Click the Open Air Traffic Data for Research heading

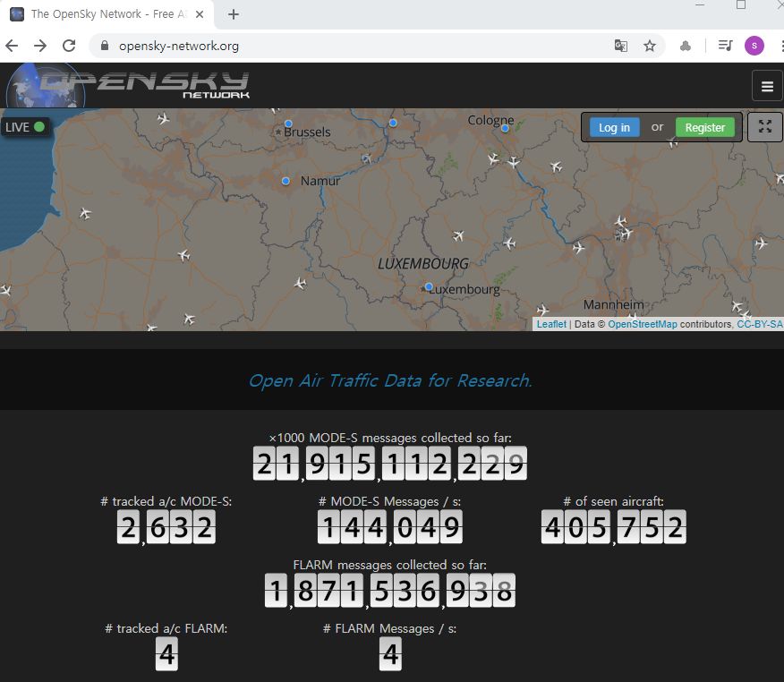(x=390, y=380)
